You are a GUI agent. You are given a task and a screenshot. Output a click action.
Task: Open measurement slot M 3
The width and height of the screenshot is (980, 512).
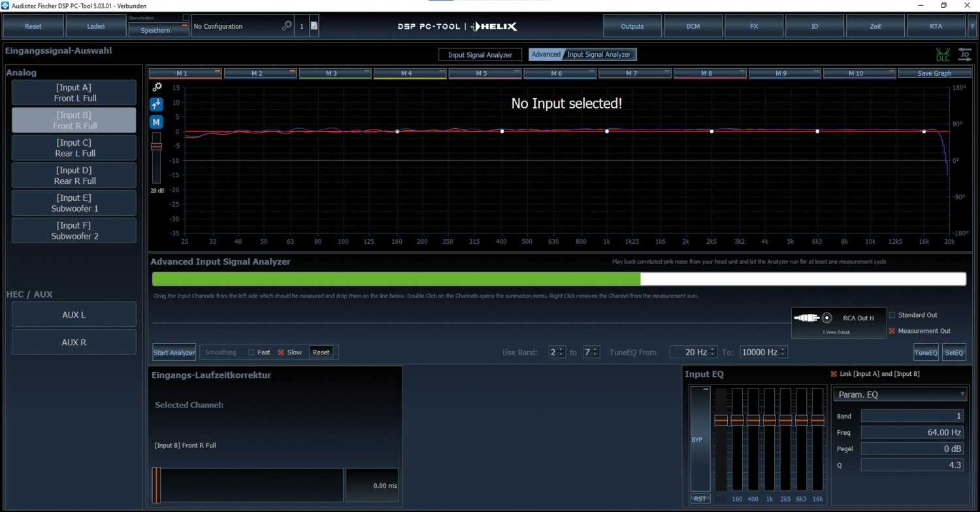pos(335,73)
